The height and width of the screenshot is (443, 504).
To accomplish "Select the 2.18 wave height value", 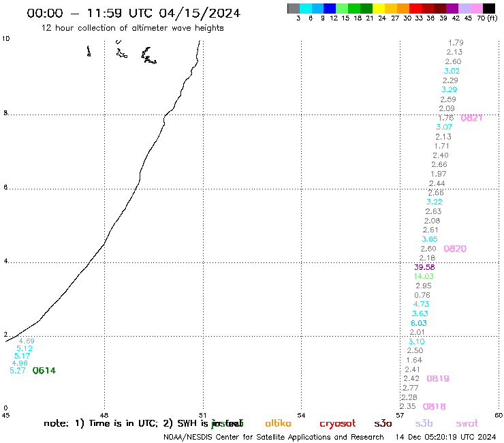I will (427, 258).
